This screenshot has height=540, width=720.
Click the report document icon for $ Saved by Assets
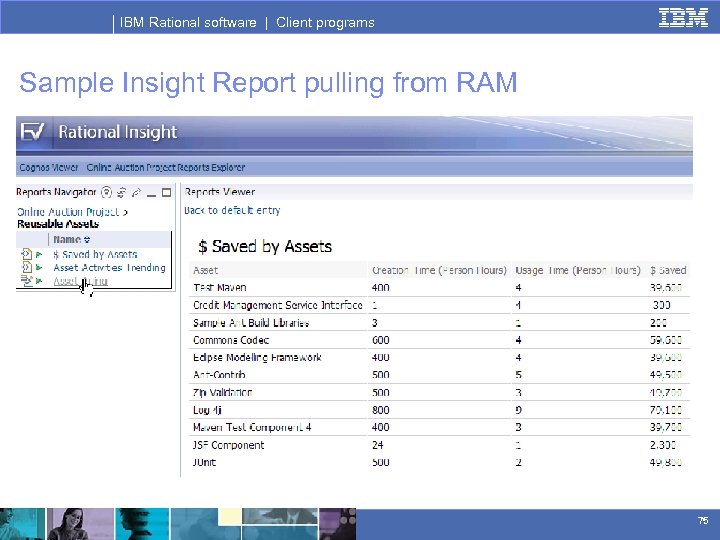pos(27,254)
